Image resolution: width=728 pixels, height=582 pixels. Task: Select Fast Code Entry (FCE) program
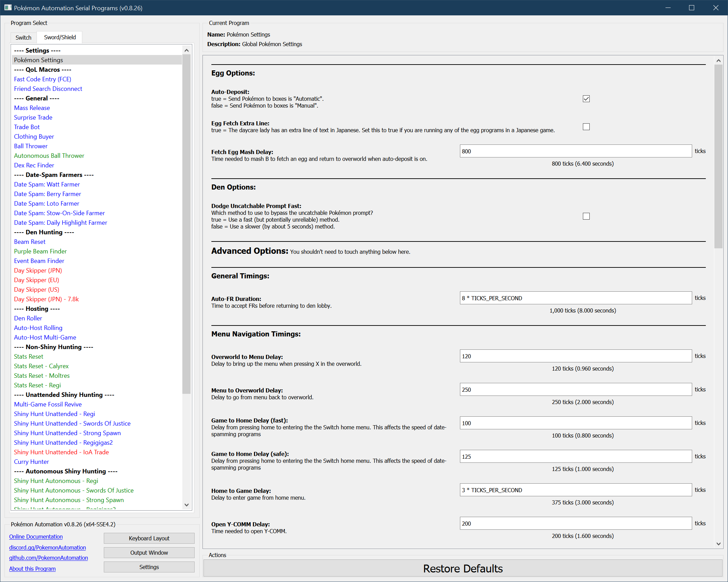pos(42,79)
